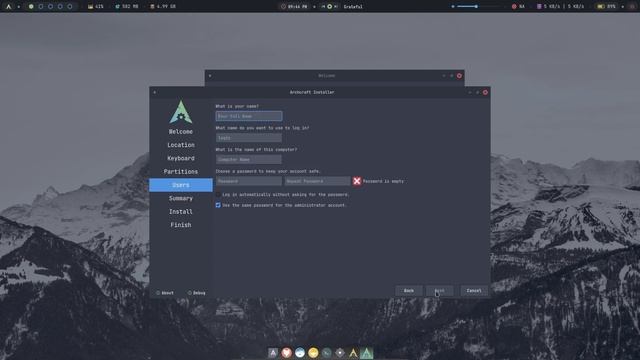Open the green Archcraft installer dock icon
Viewport: 640px width, 360px height.
pos(367,353)
